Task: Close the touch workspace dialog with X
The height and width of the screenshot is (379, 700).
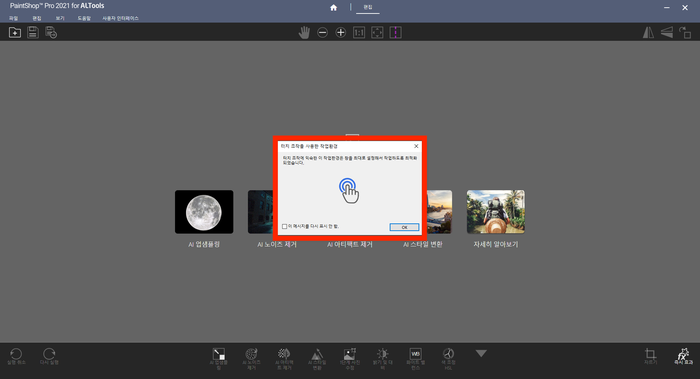Action: point(416,146)
